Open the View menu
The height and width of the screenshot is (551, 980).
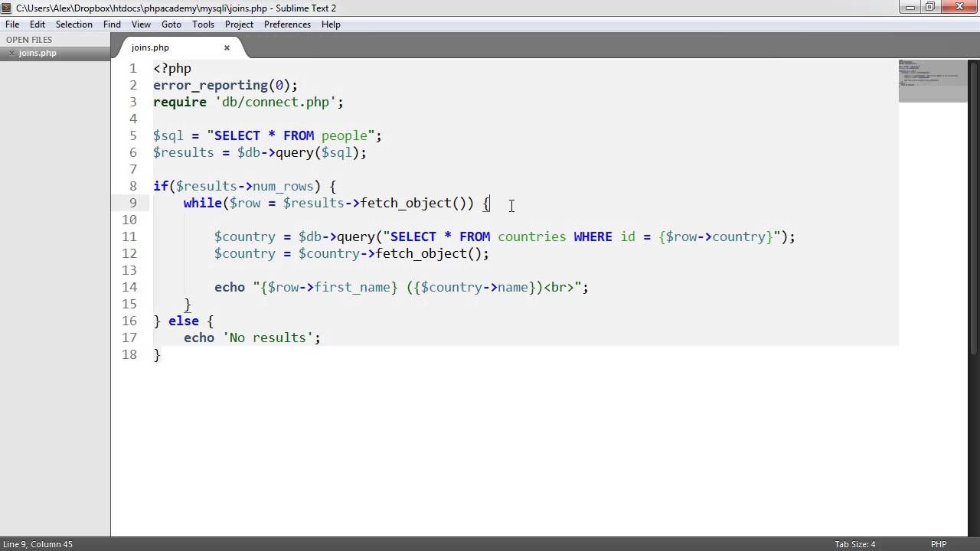click(x=141, y=24)
